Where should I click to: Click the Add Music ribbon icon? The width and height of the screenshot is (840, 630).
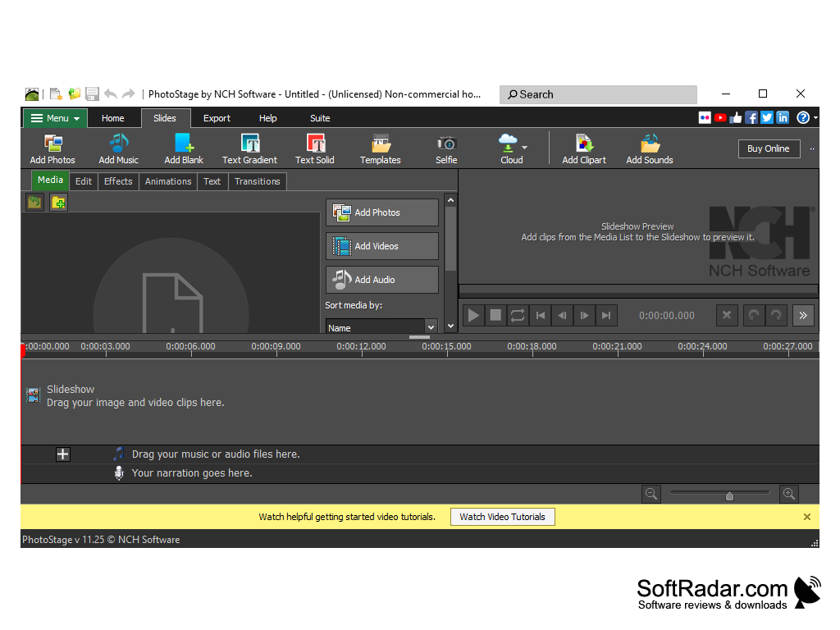click(118, 149)
